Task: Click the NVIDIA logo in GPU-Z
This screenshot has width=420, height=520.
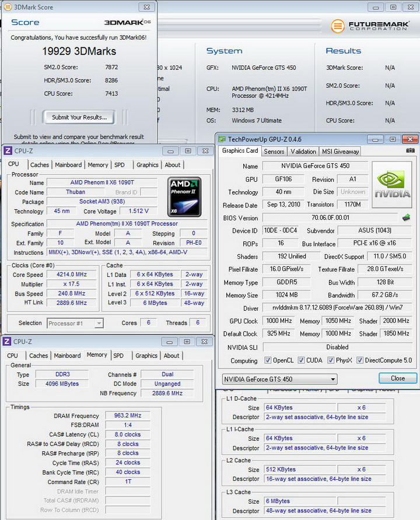Action: [392, 184]
